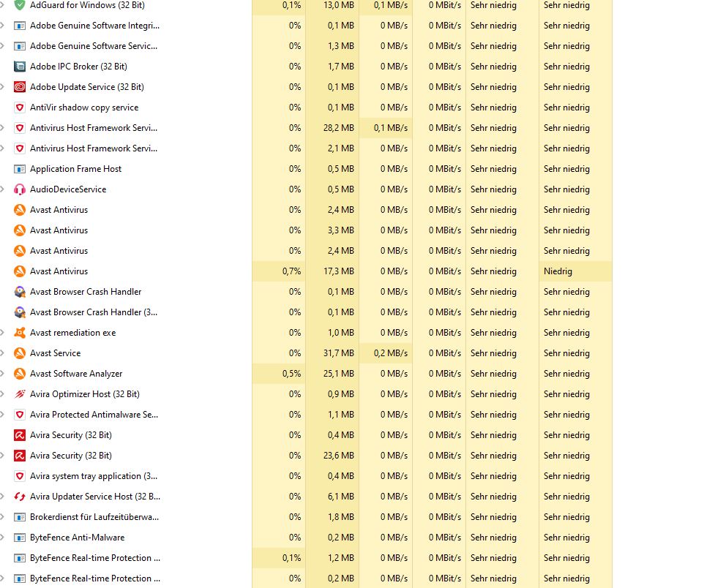Screen dimensions: 726x588
Task: Select the Avast Browser Crash Handler (3... name
Action: coord(94,312)
